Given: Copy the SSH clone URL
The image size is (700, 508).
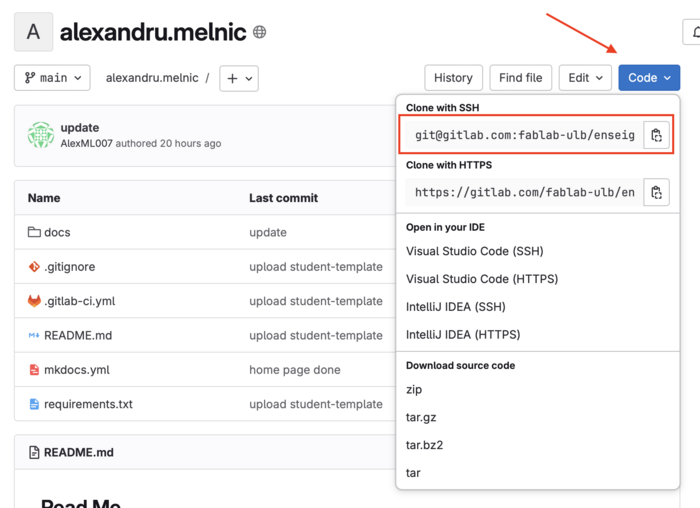Looking at the screenshot, I should 656,135.
